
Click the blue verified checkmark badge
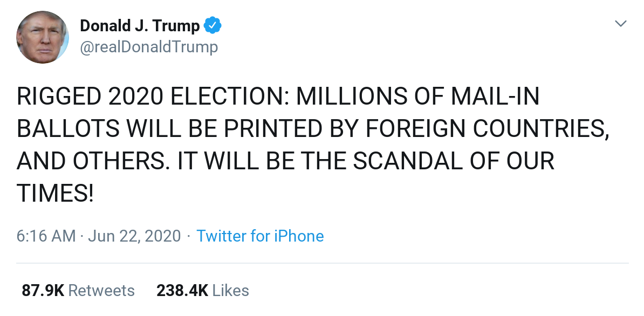tap(213, 25)
